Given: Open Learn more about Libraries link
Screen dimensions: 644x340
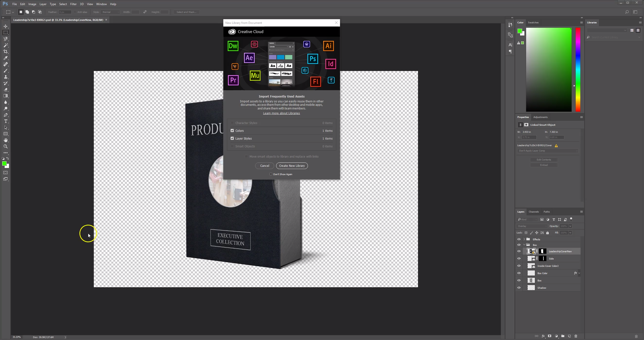Looking at the screenshot, I should pyautogui.click(x=281, y=113).
